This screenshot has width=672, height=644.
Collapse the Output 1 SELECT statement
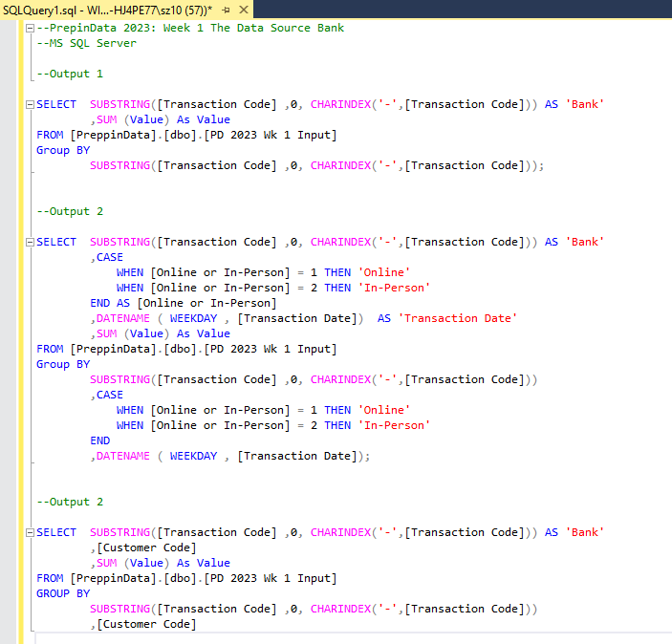point(30,104)
